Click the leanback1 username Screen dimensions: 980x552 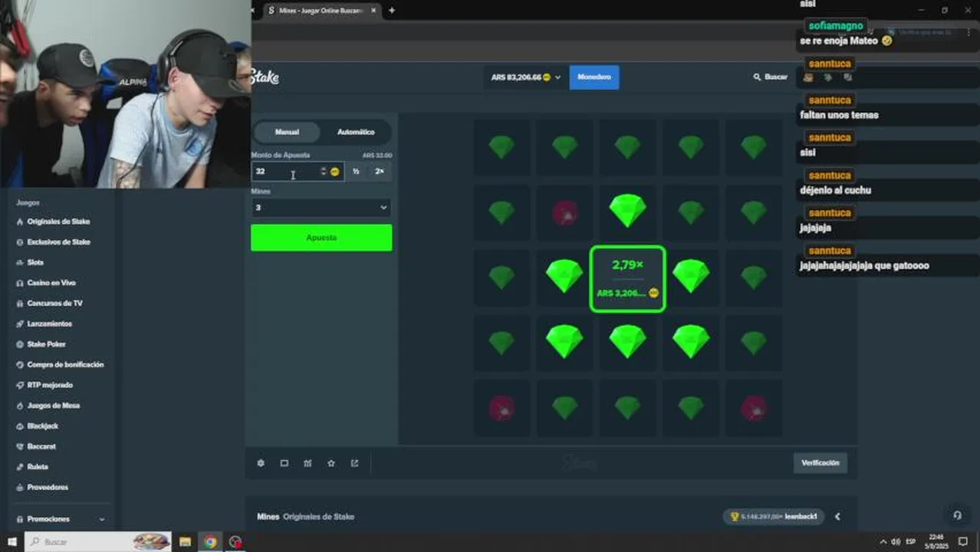coord(802,517)
